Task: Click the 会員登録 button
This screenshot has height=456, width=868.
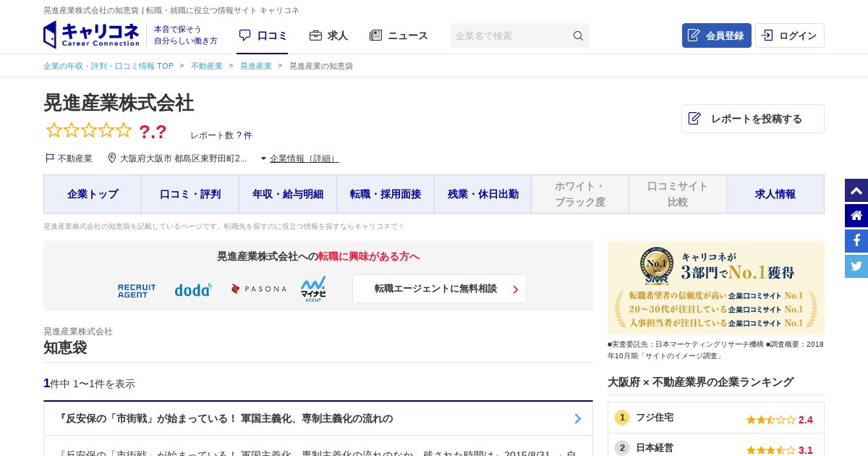Action: pyautogui.click(x=716, y=35)
